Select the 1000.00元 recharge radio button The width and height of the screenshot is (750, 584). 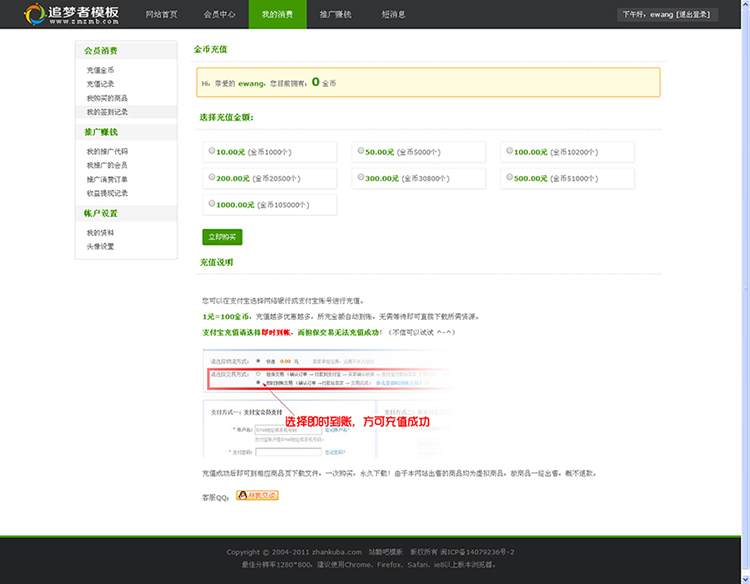pyautogui.click(x=212, y=203)
